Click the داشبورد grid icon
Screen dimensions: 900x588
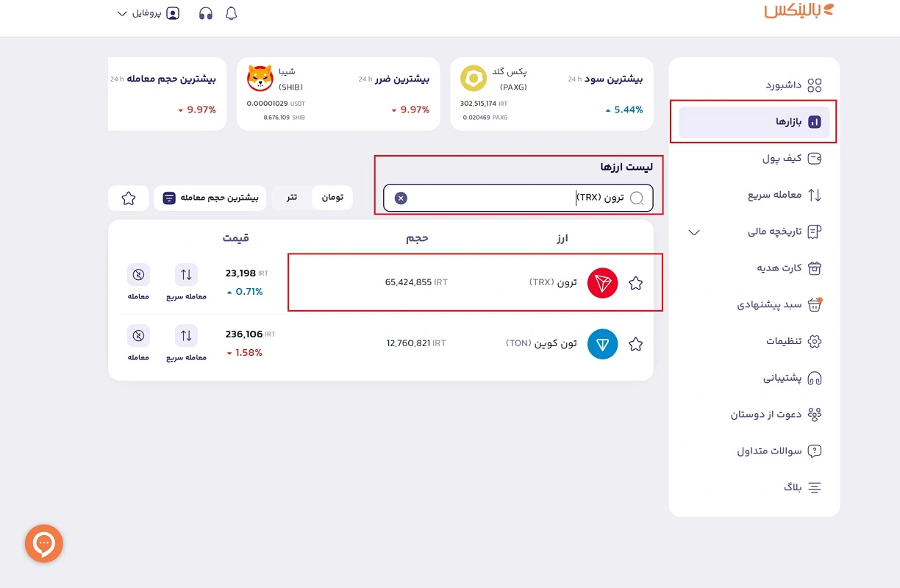coord(814,85)
